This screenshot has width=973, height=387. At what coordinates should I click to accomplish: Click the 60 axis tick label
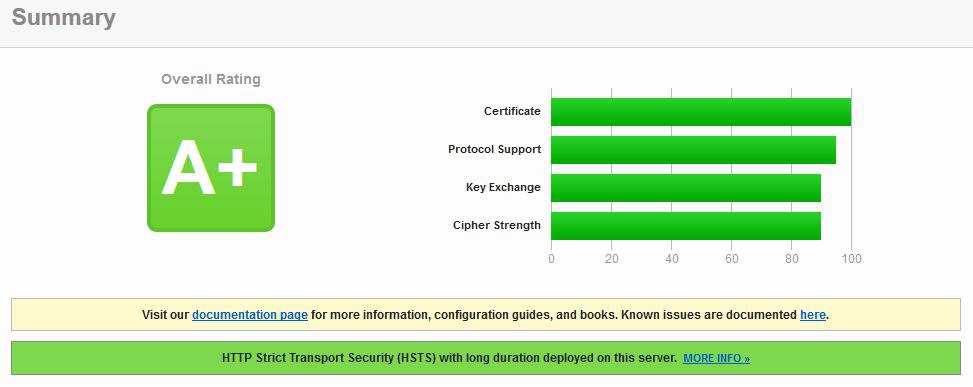[732, 259]
